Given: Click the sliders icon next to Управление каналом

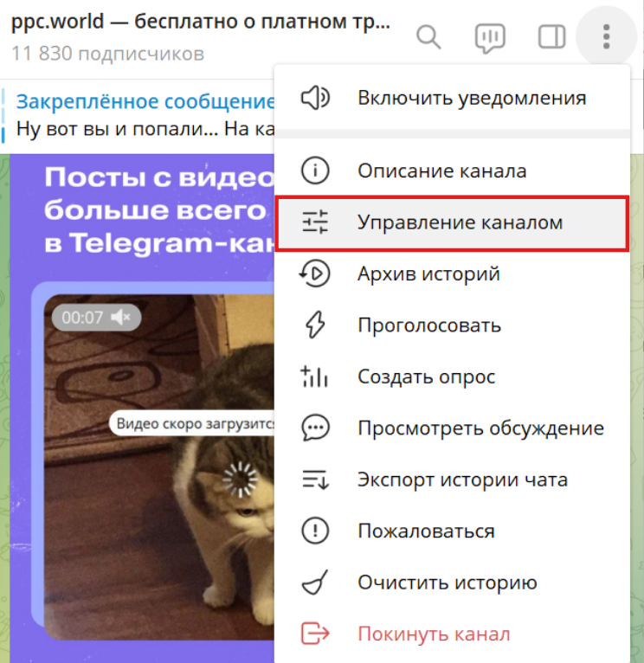Looking at the screenshot, I should click(x=315, y=222).
